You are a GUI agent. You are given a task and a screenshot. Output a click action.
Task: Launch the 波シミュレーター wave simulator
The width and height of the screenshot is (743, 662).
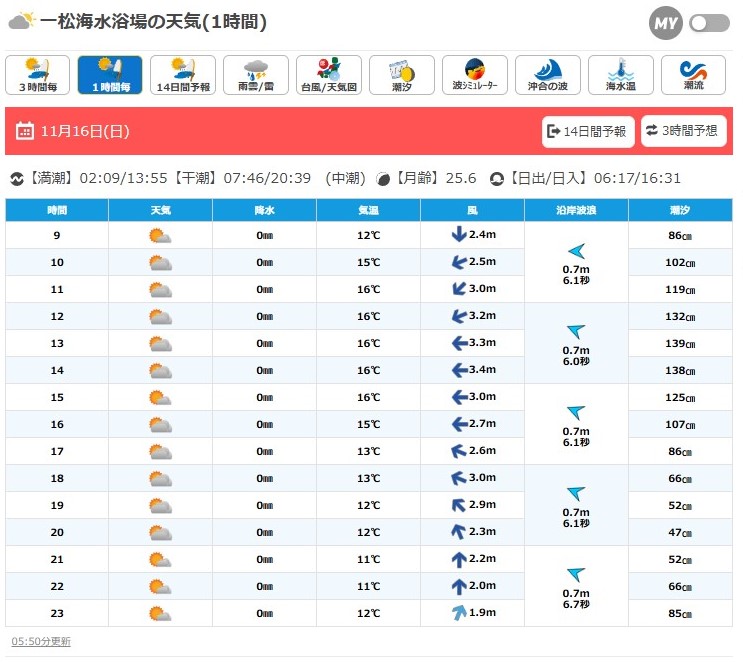475,75
